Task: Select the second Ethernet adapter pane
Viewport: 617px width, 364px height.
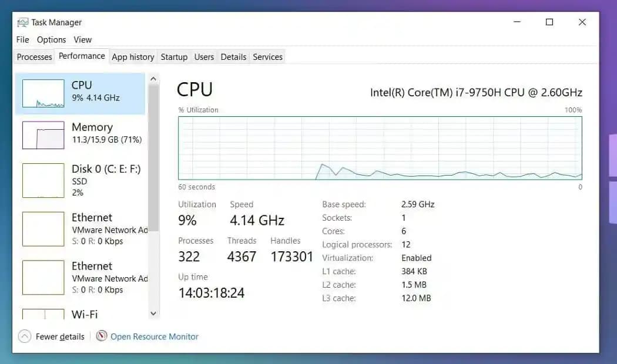Action: pos(82,278)
